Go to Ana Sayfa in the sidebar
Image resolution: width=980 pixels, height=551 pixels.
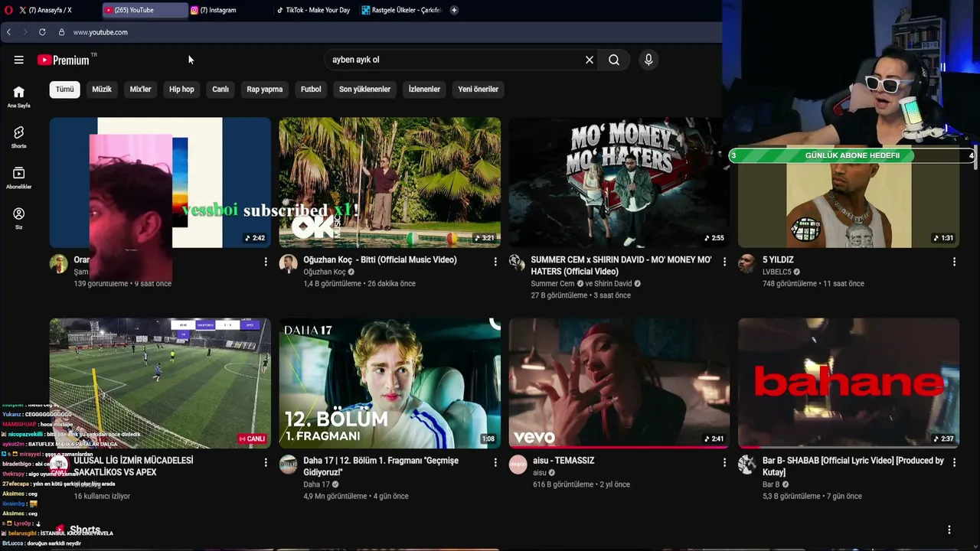pyautogui.click(x=19, y=96)
